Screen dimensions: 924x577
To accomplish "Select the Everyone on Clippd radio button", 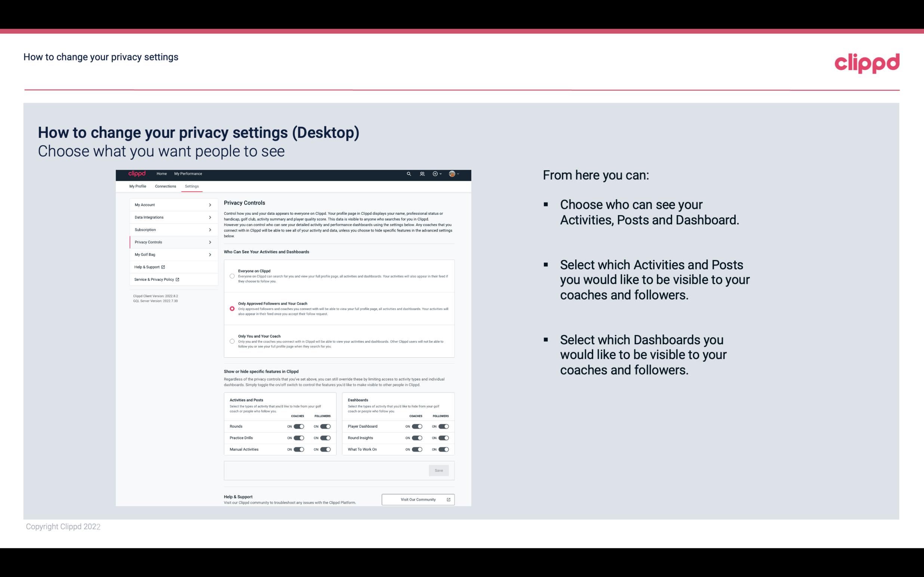I will click(x=231, y=275).
